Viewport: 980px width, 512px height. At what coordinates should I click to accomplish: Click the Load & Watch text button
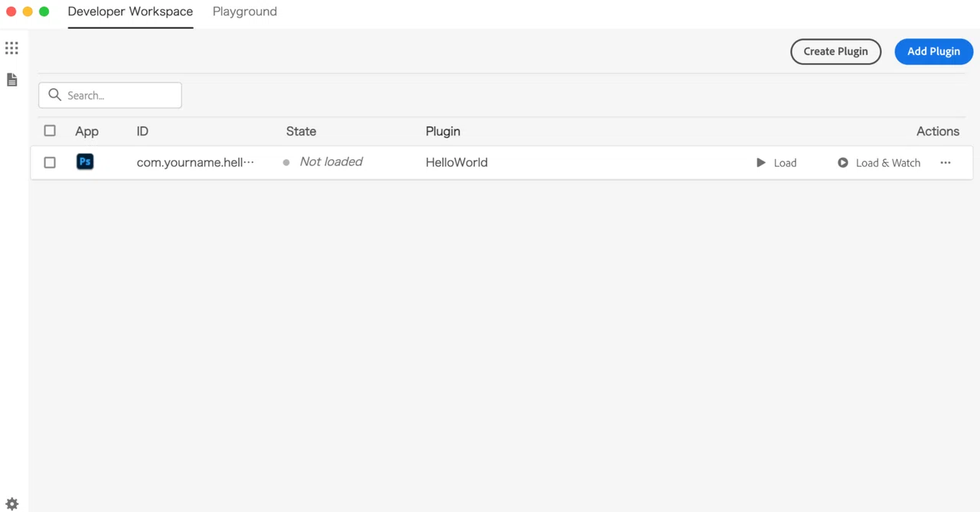pos(888,163)
